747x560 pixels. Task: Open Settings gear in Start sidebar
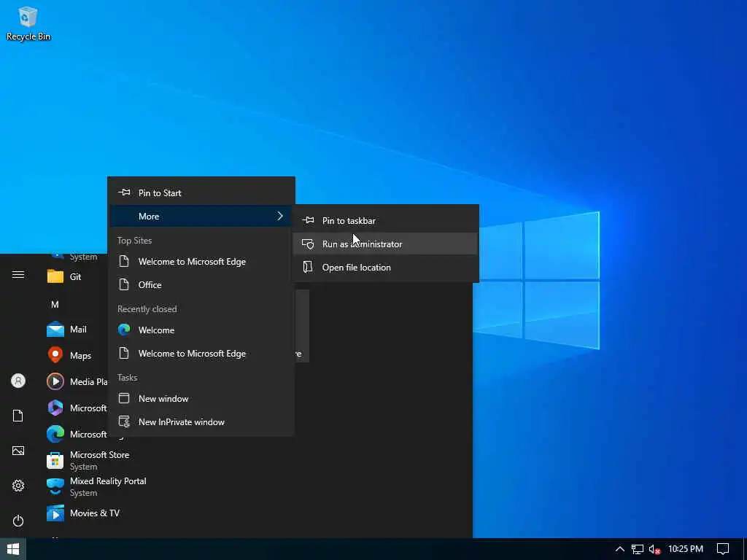[x=18, y=486]
